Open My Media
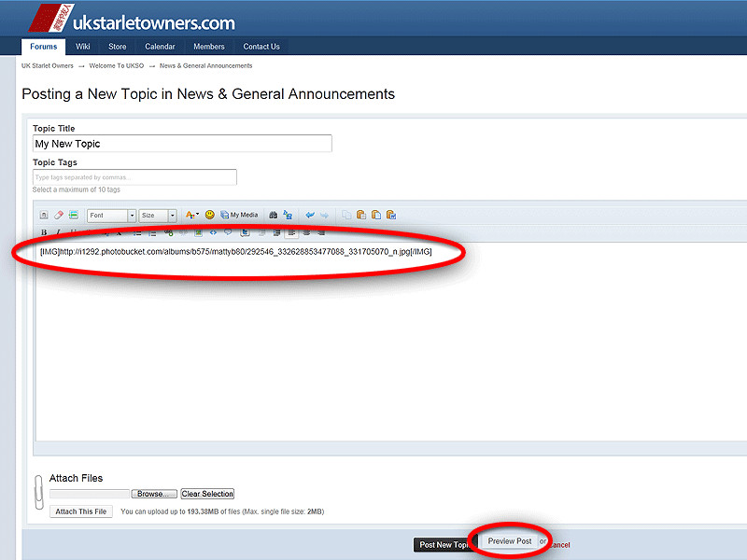The width and height of the screenshot is (747, 560). (x=239, y=215)
